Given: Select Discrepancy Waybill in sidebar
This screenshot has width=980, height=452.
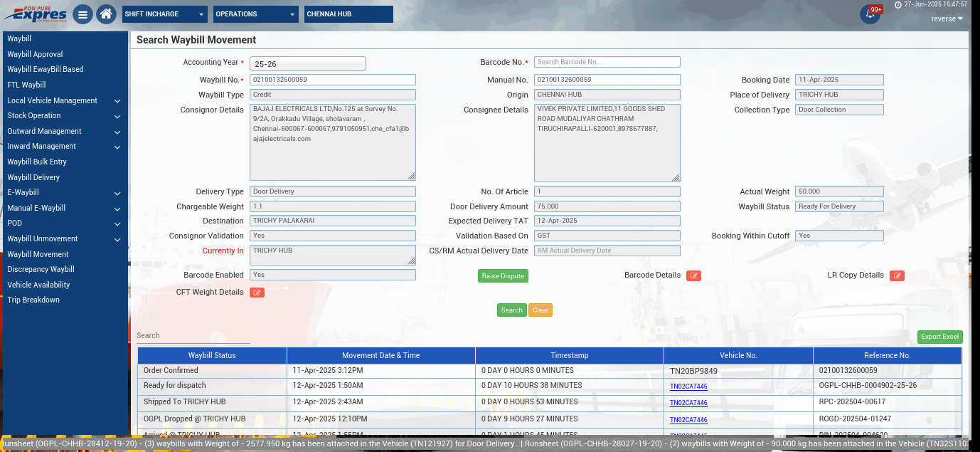Looking at the screenshot, I should tap(41, 270).
